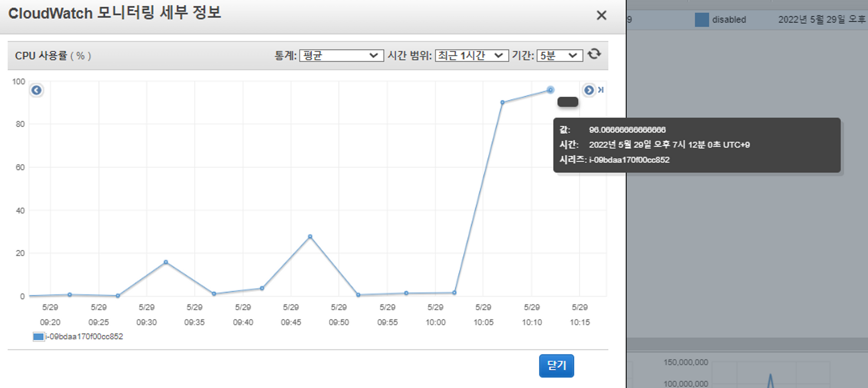Click the tooltip value 96.06 text
The height and width of the screenshot is (388, 868).
[x=627, y=130]
